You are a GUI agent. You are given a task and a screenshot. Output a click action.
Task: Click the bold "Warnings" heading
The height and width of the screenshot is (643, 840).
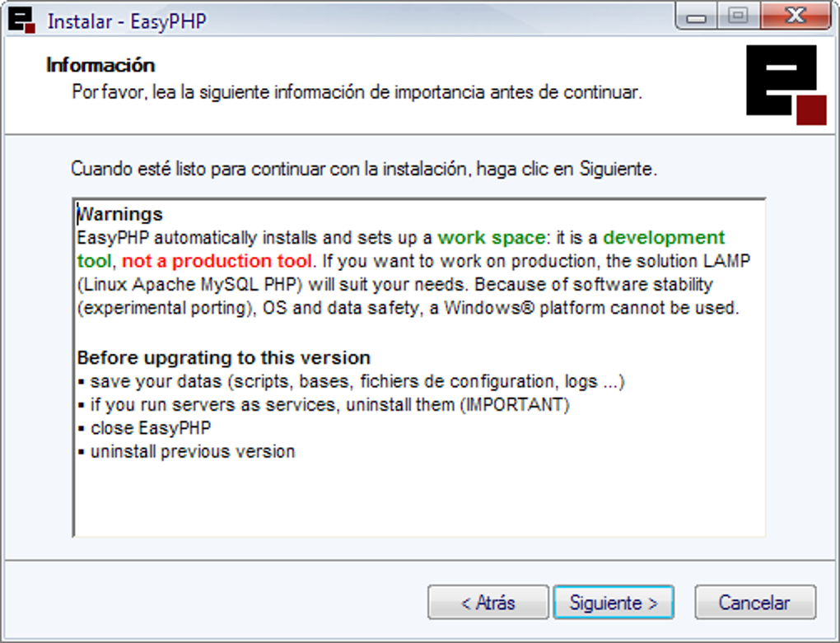tap(120, 215)
